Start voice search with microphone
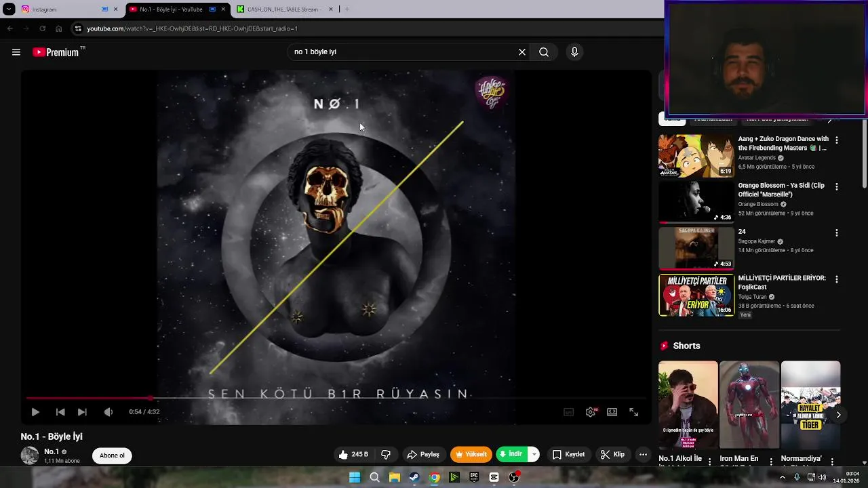Viewport: 868px width, 488px height. [574, 52]
